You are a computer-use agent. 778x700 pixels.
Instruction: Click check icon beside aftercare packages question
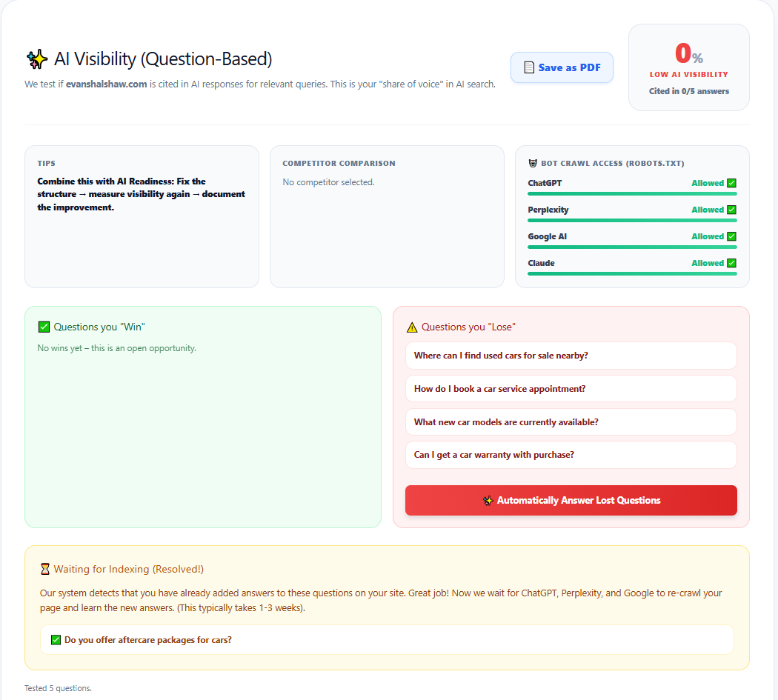click(56, 640)
